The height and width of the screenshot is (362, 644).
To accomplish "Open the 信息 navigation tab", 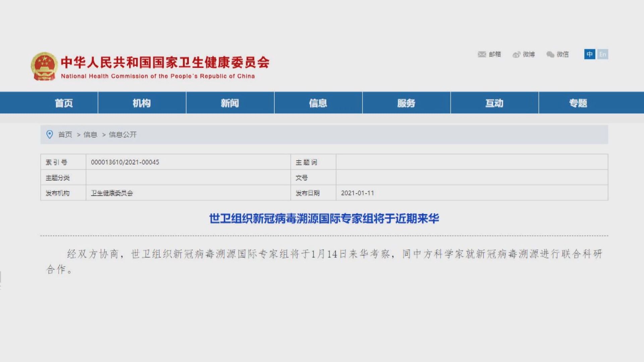I will pyautogui.click(x=318, y=103).
